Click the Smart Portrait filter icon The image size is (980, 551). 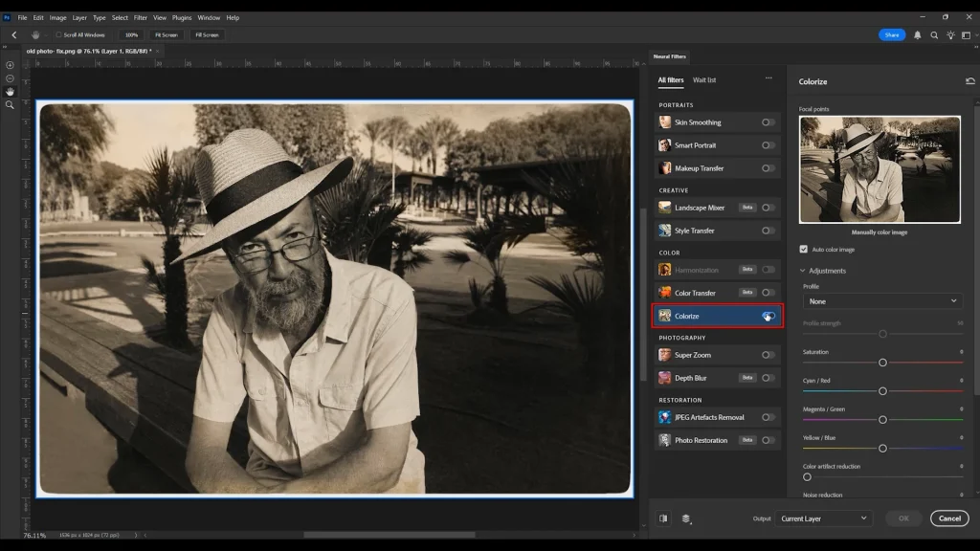664,145
